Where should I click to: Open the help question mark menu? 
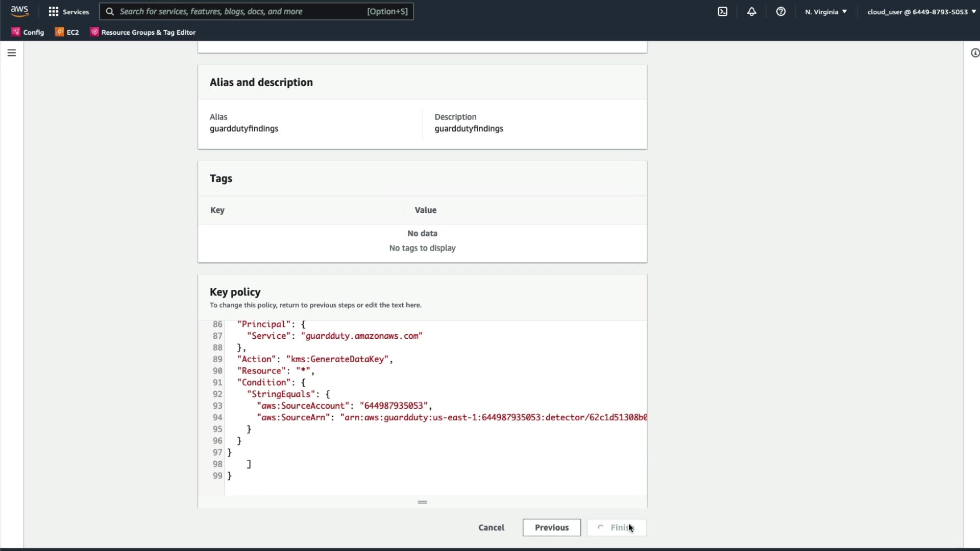tap(781, 11)
